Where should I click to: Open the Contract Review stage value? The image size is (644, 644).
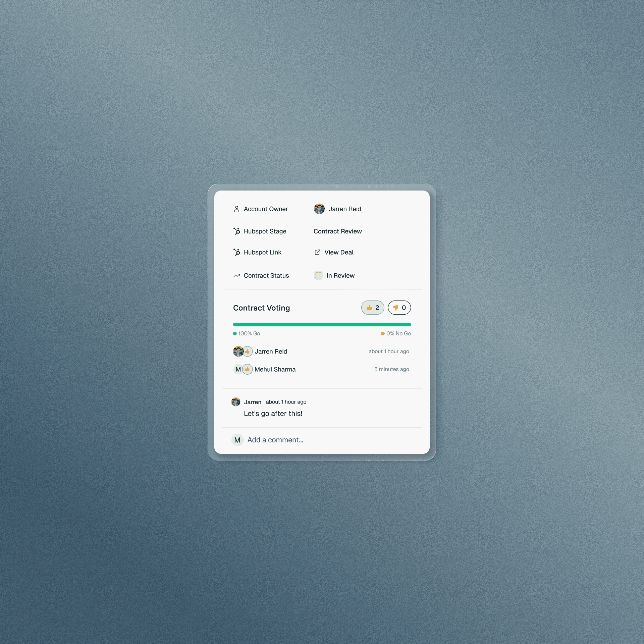click(x=337, y=231)
